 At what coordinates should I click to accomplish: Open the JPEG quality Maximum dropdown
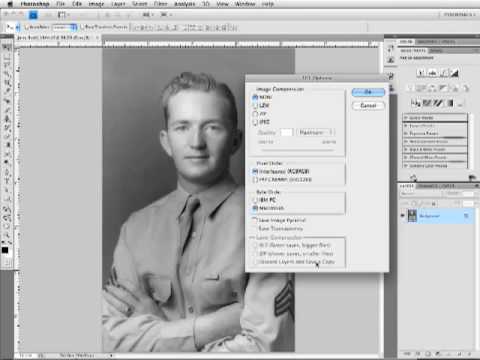point(315,132)
